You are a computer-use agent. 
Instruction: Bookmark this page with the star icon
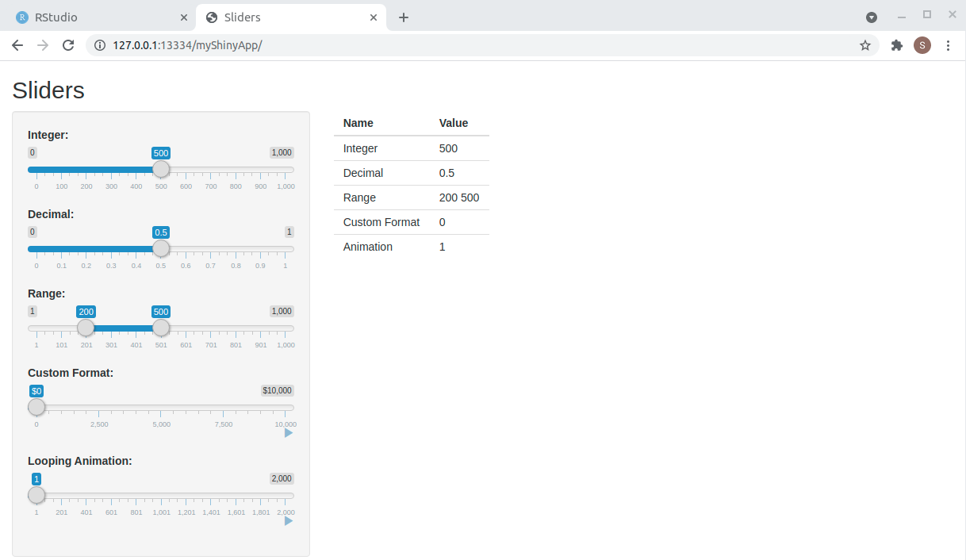865,45
